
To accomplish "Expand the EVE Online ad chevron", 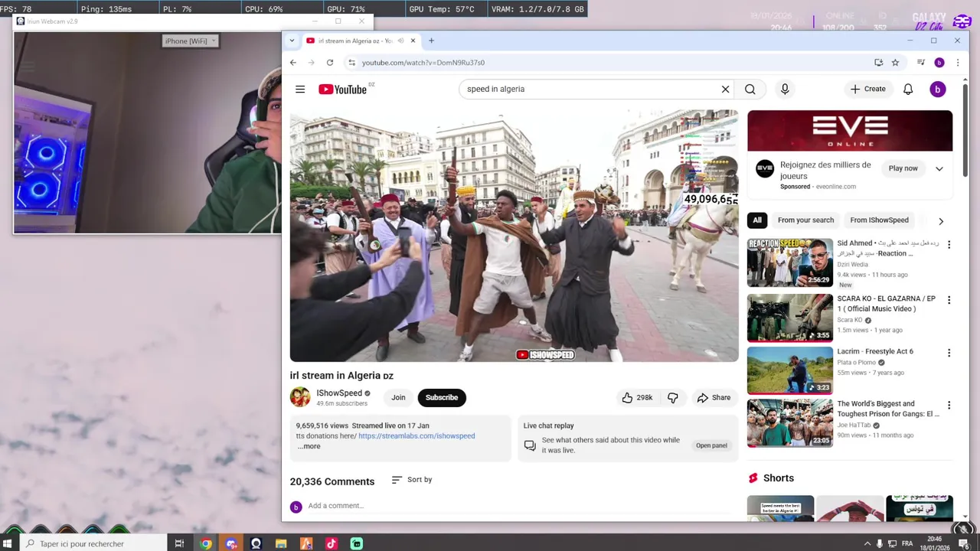I will pyautogui.click(x=939, y=168).
